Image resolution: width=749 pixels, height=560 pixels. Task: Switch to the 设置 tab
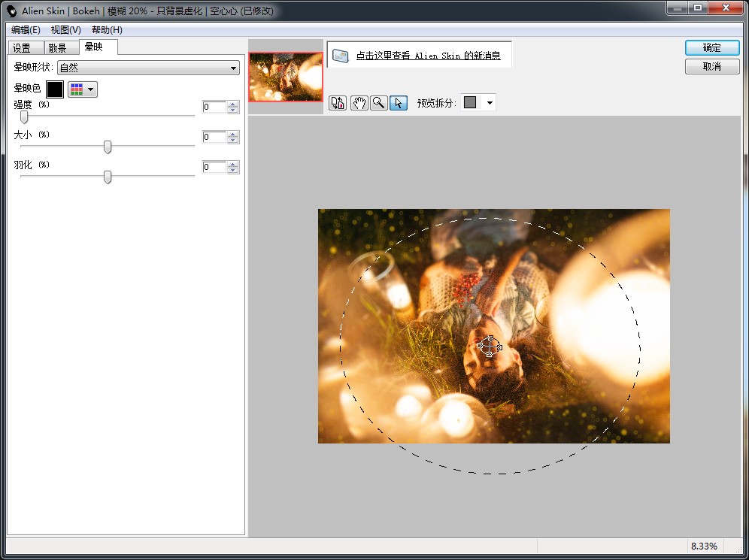[x=23, y=48]
